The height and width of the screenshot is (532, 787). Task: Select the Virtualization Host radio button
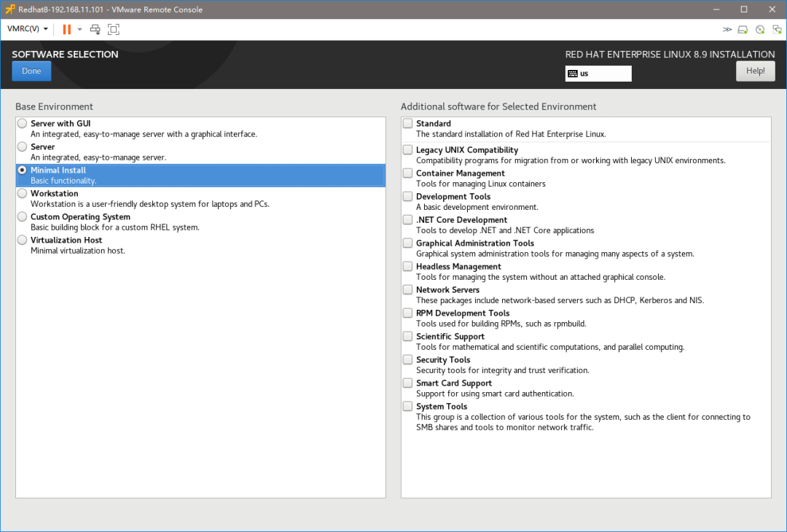click(22, 240)
